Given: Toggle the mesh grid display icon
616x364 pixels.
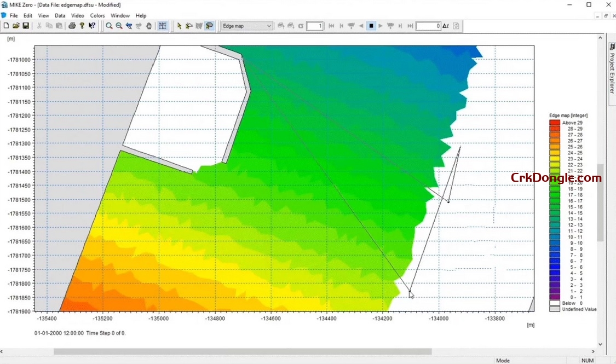Looking at the screenshot, I should (x=163, y=26).
